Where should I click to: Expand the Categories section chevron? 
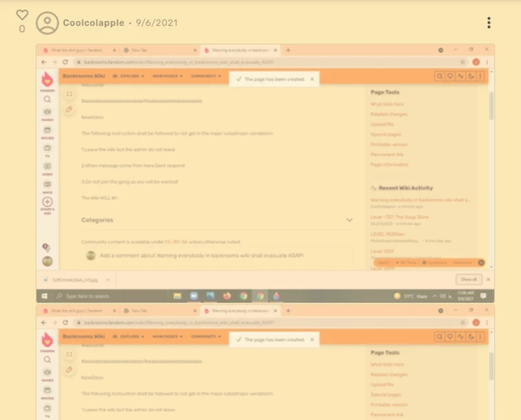point(349,220)
